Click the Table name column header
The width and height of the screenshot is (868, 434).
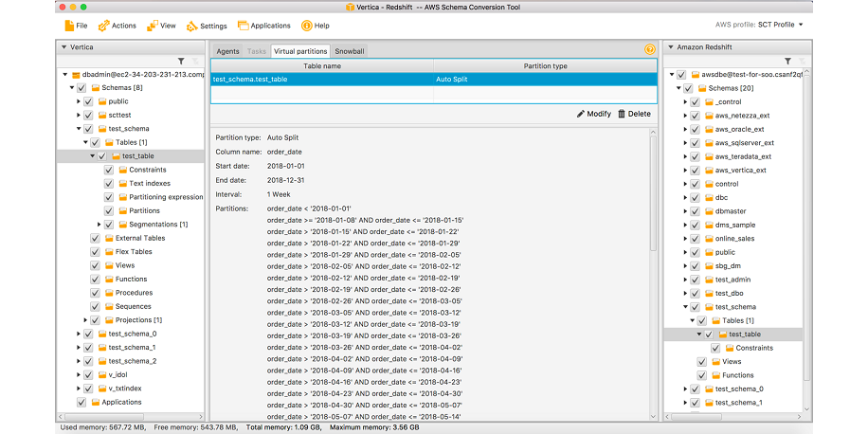pyautogui.click(x=322, y=66)
